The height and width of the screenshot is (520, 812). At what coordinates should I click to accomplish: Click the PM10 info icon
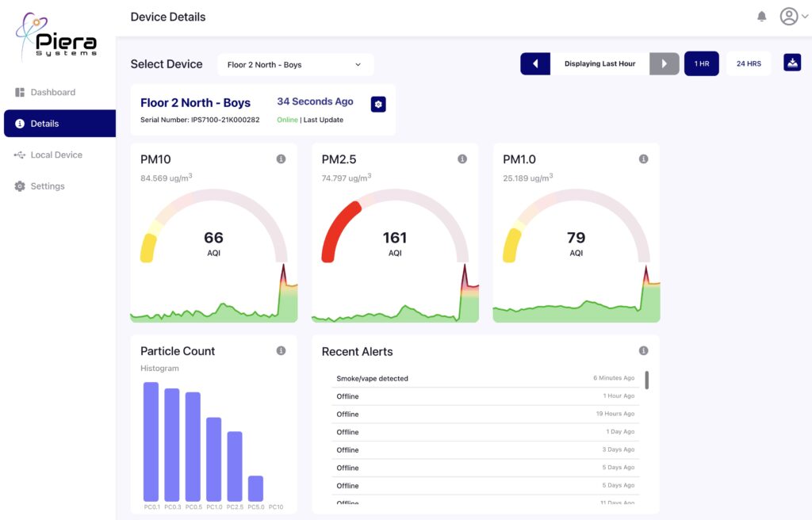282,159
